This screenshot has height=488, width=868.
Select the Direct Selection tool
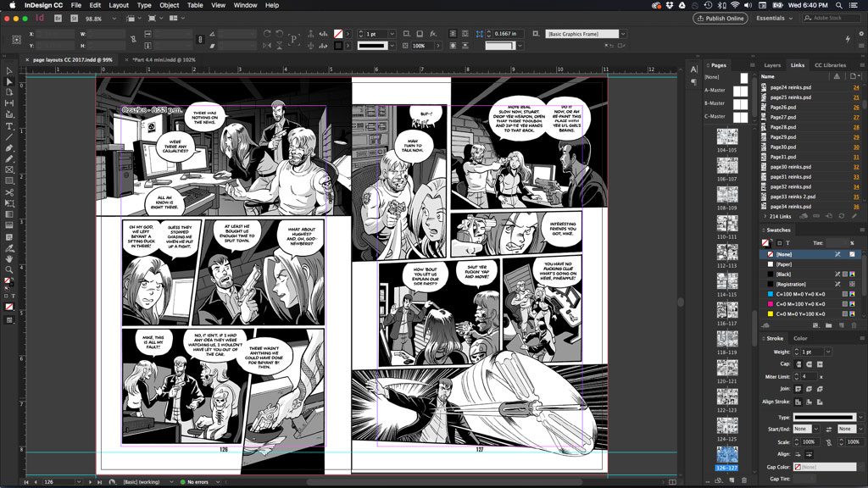pyautogui.click(x=9, y=81)
